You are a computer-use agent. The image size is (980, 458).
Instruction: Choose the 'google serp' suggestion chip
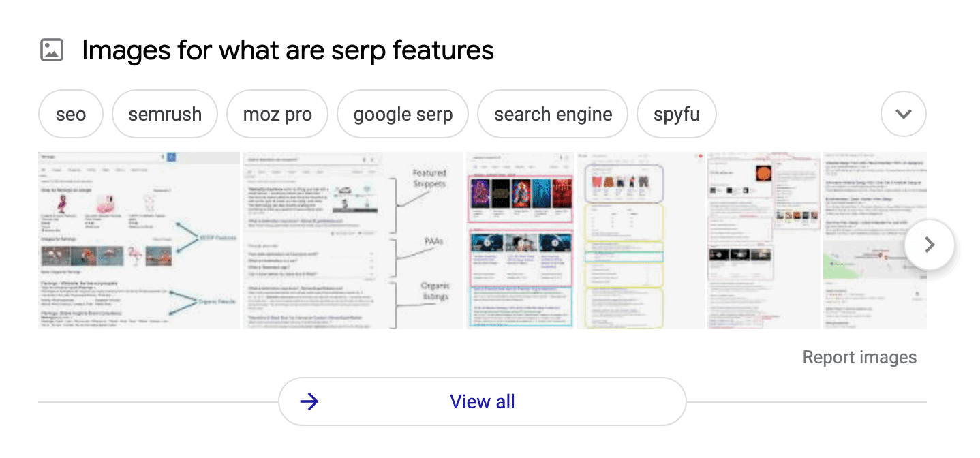pyautogui.click(x=402, y=114)
